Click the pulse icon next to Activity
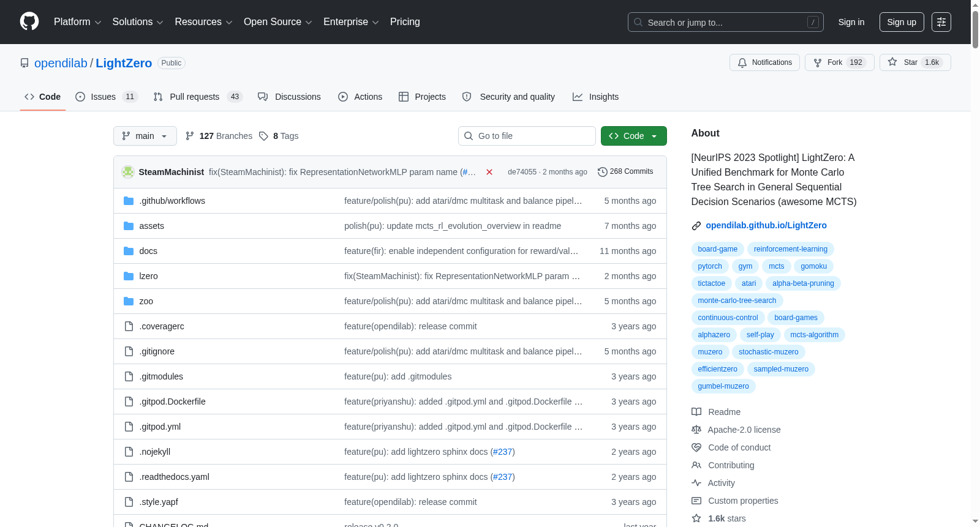 click(696, 483)
